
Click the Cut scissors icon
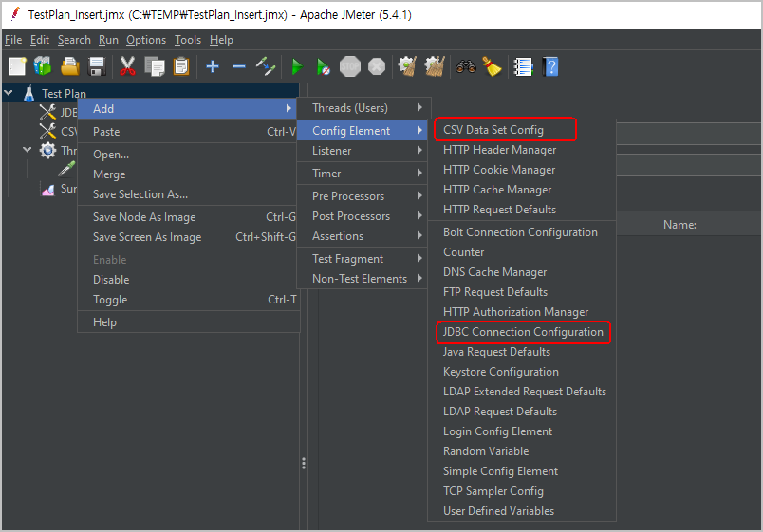tap(127, 66)
